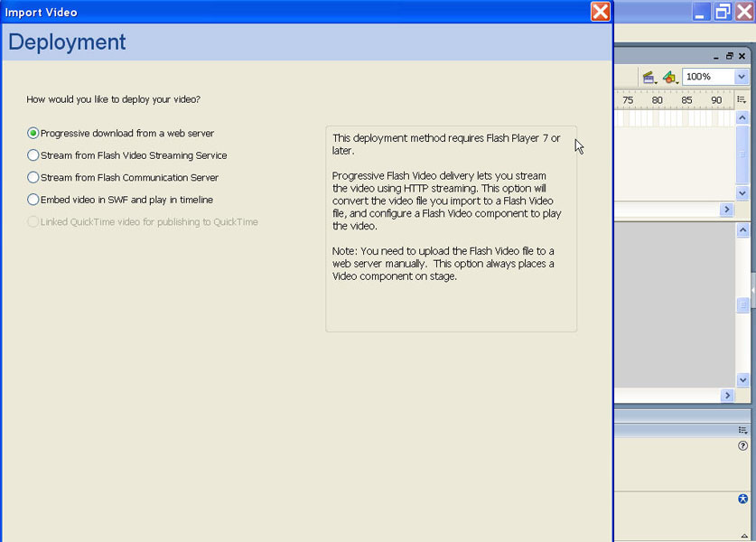Click the stage vertical scrollbar thumb
The height and width of the screenshot is (542, 756).
[x=742, y=304]
